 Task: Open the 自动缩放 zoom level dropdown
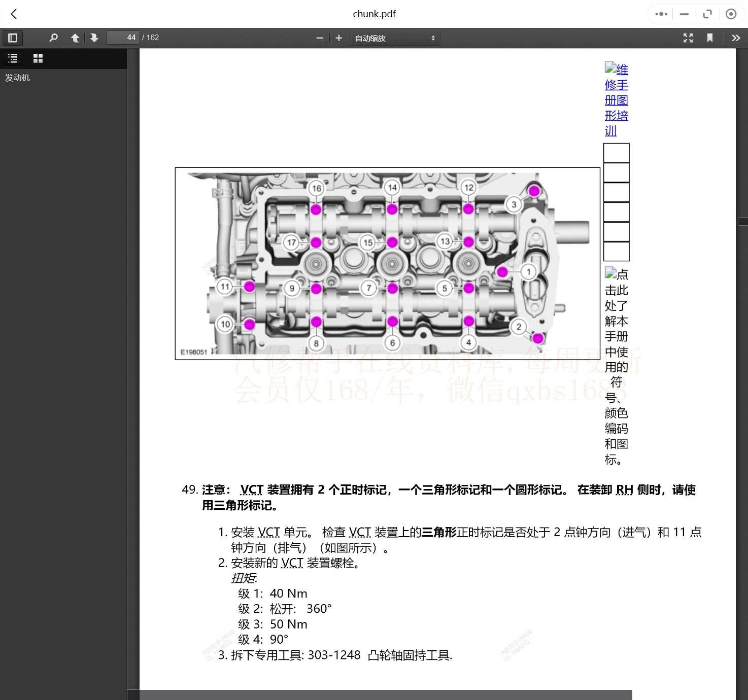(395, 38)
